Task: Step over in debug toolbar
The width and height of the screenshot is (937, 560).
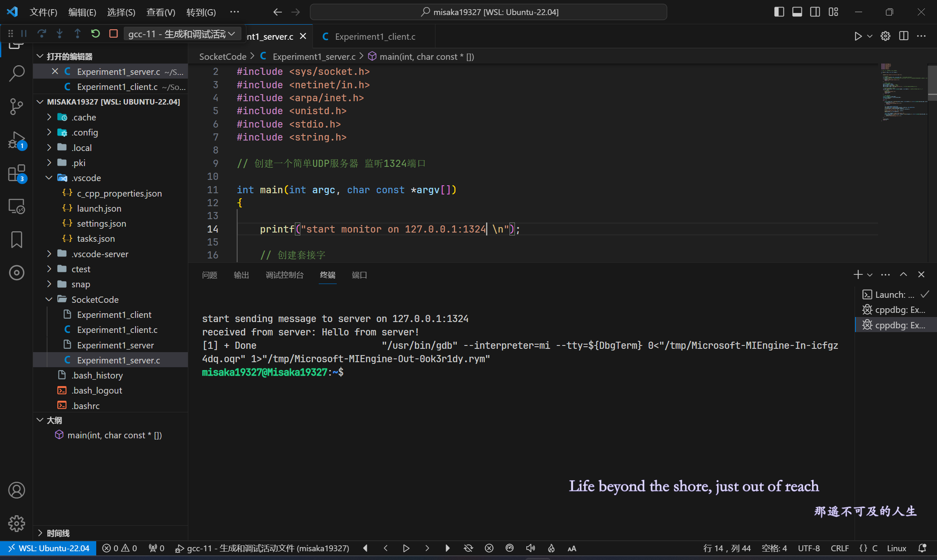Action: click(42, 33)
